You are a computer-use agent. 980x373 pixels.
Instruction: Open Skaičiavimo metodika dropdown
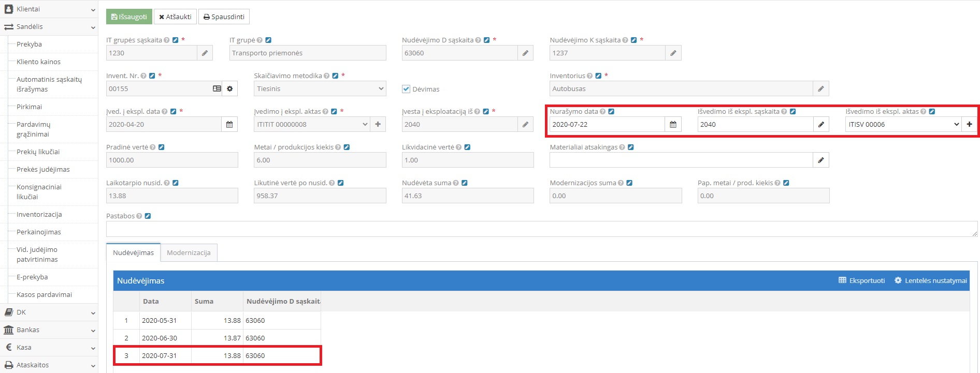320,89
